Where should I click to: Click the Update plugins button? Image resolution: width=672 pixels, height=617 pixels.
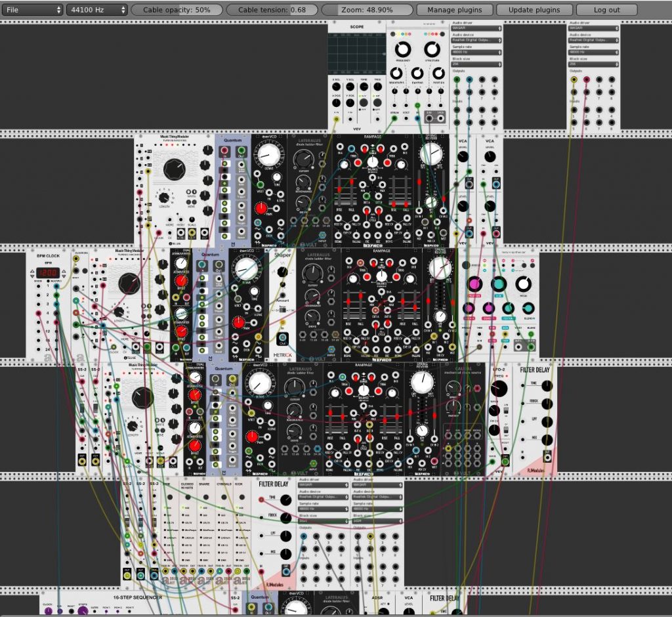pyautogui.click(x=534, y=9)
